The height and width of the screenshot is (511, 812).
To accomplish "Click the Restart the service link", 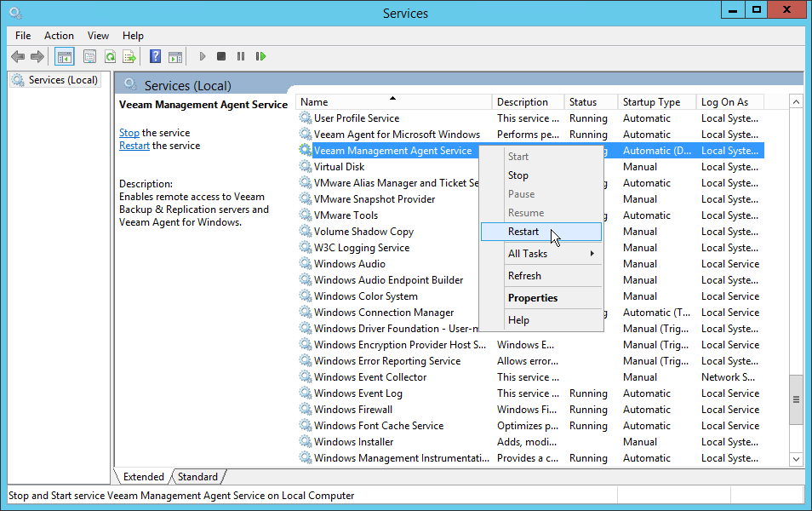I will (134, 145).
